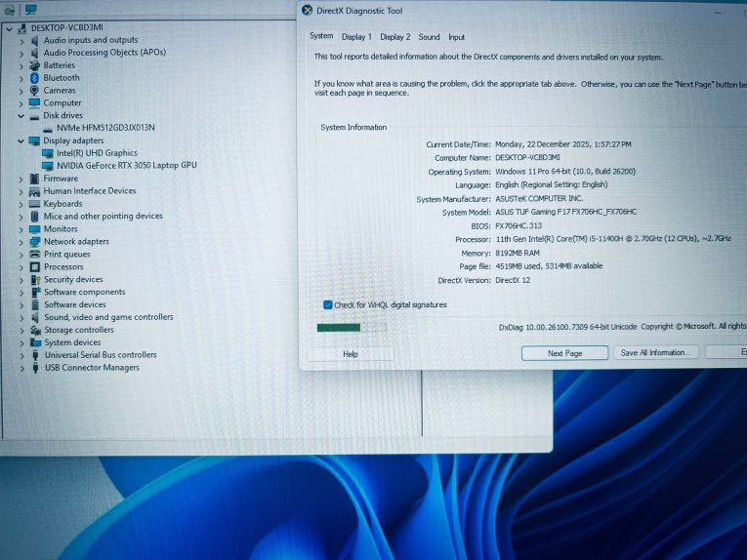The image size is (747, 560).
Task: Click the Storage controllers icon
Action: pyautogui.click(x=35, y=330)
